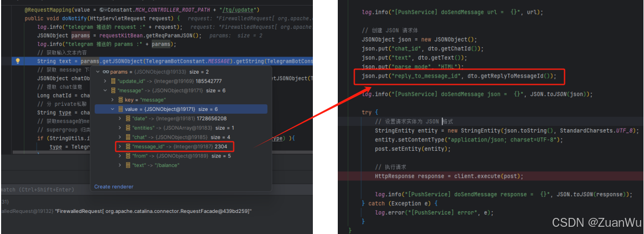Click log.error("[PushService] error") line
This screenshot has width=644, height=234.
coord(434,212)
